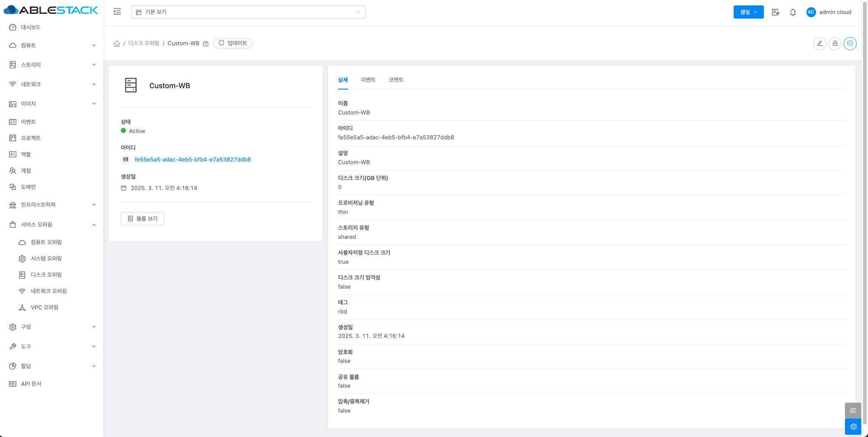The image size is (868, 437).
Task: Switch to the 코멘트 tab
Action: pos(396,80)
